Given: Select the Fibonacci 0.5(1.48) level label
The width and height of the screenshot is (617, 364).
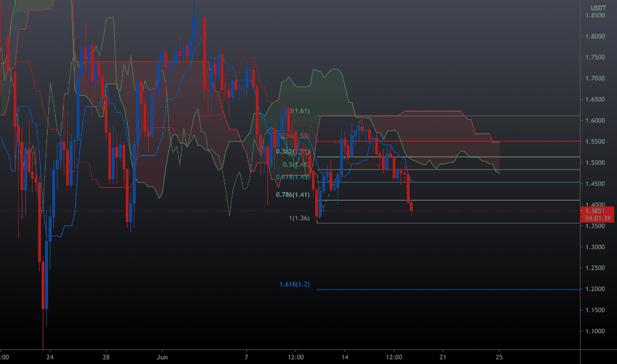Looking at the screenshot, I should pos(296,165).
